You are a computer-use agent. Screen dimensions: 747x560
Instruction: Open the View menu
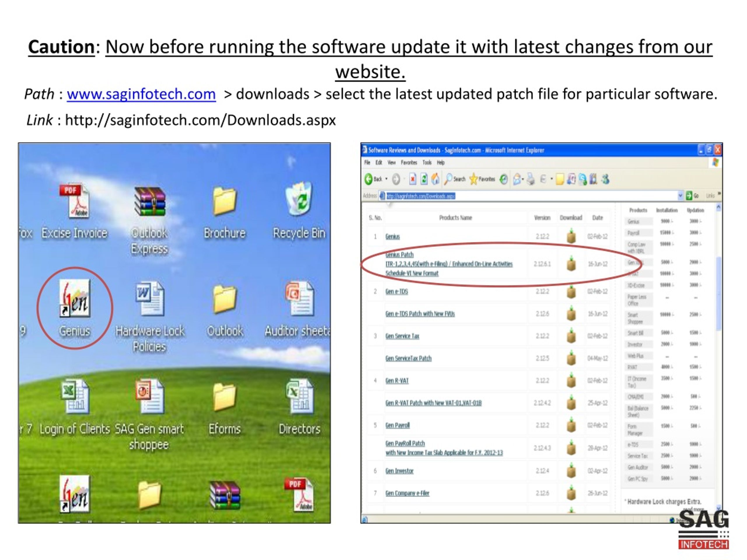(x=391, y=162)
